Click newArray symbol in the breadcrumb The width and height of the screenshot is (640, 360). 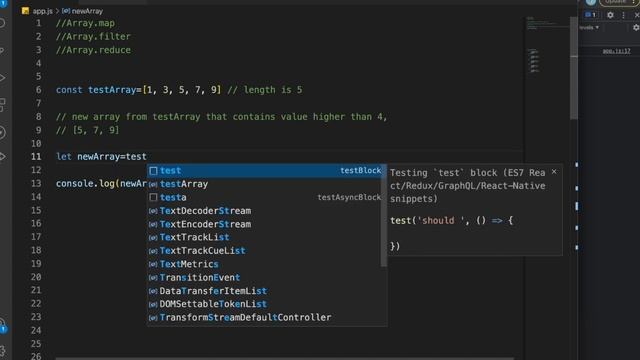[x=82, y=11]
